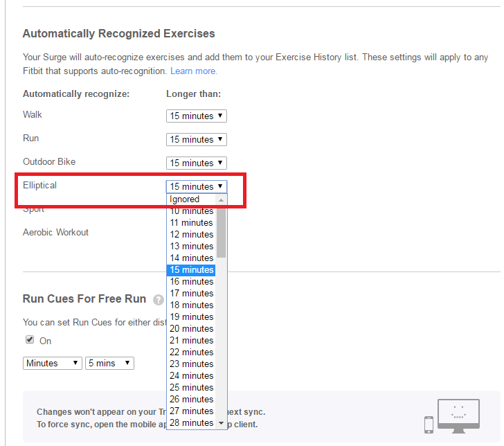
Task: Open the Run duration dropdown
Action: [196, 139]
